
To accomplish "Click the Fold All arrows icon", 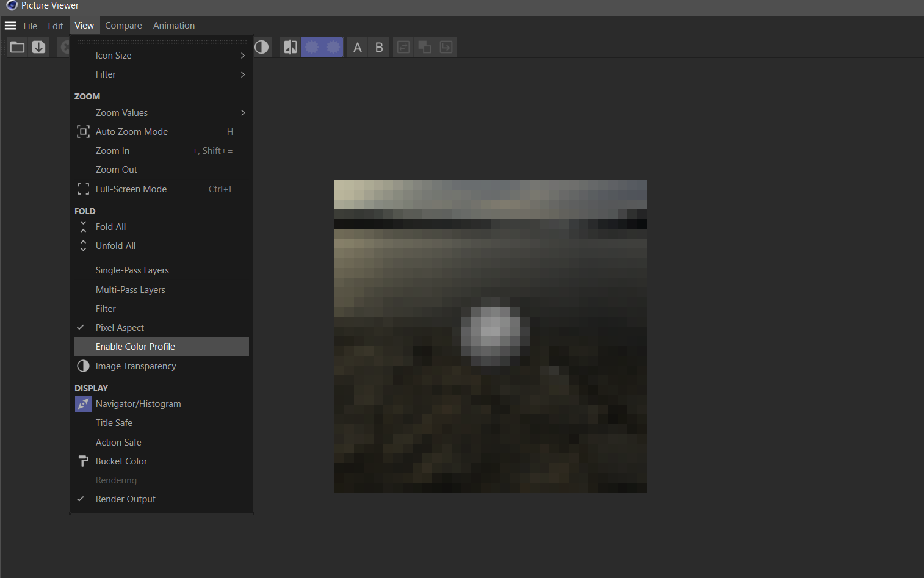I will point(83,227).
